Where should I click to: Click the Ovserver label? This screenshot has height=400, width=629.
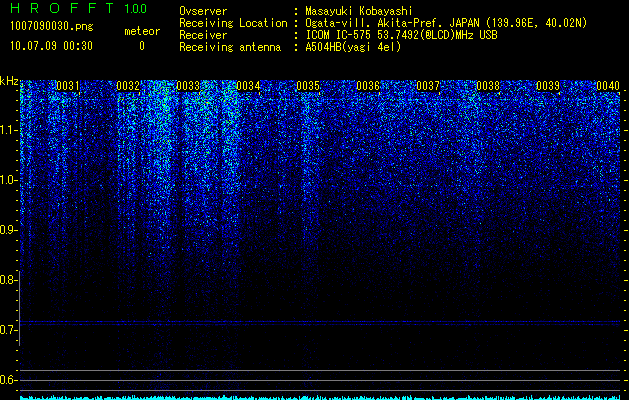(x=203, y=11)
